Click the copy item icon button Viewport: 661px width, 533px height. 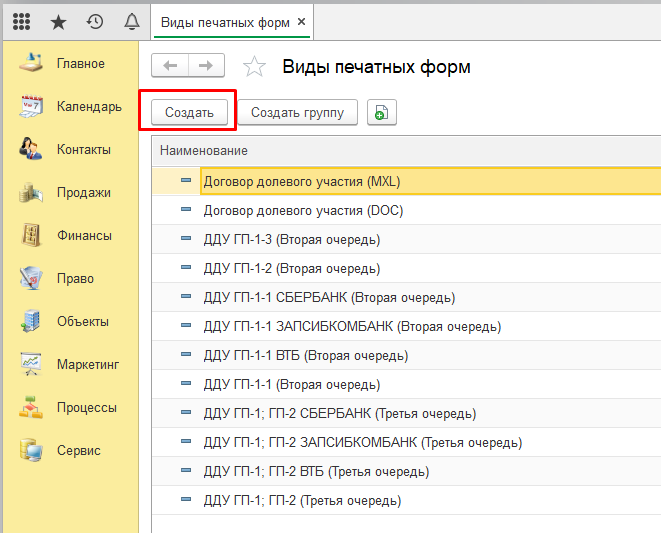pyautogui.click(x=382, y=113)
